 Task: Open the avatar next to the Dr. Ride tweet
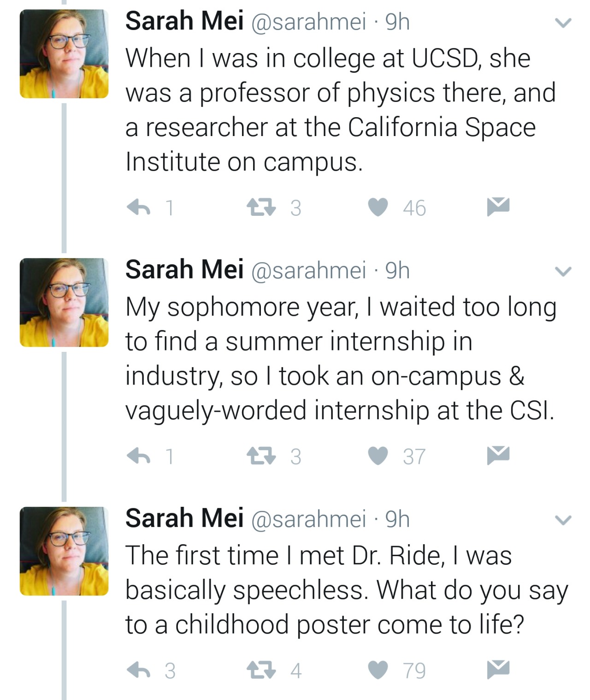(64, 551)
